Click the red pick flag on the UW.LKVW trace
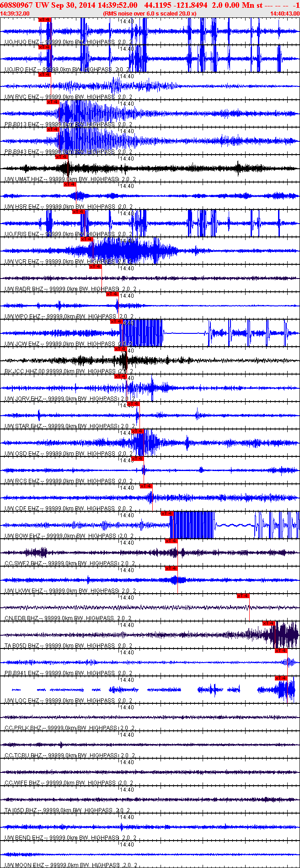The width and height of the screenshot is (300, 868). click(171, 568)
